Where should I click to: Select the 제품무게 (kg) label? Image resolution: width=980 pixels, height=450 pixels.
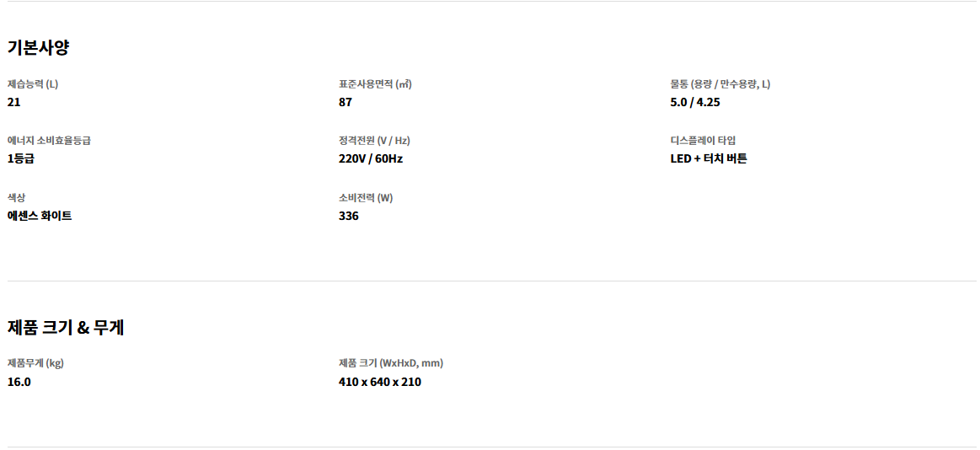click(35, 364)
